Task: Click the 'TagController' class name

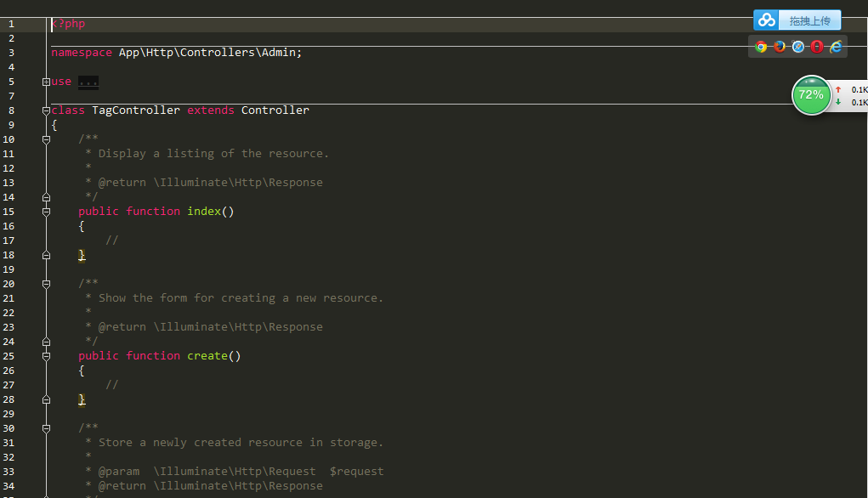Action: (x=136, y=110)
